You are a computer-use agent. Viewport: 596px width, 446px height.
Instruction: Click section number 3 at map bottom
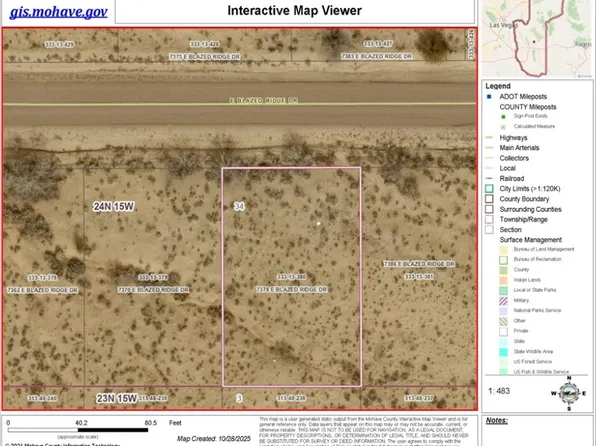coord(239,398)
